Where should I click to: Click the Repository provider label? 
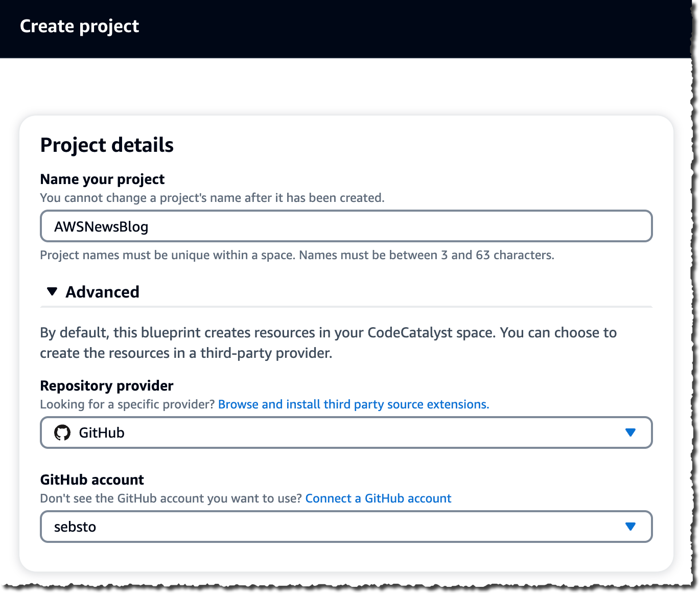pyautogui.click(x=106, y=385)
